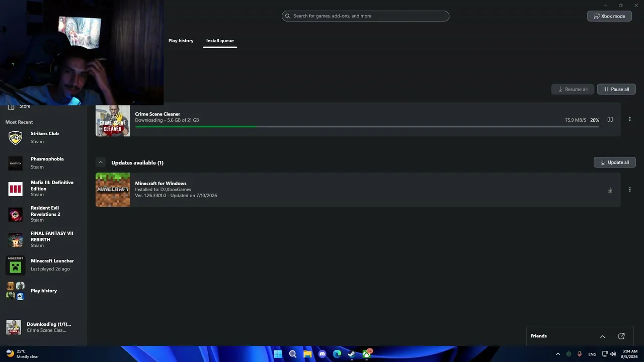
Task: Expand the Friends panel chevron
Action: pos(603,336)
